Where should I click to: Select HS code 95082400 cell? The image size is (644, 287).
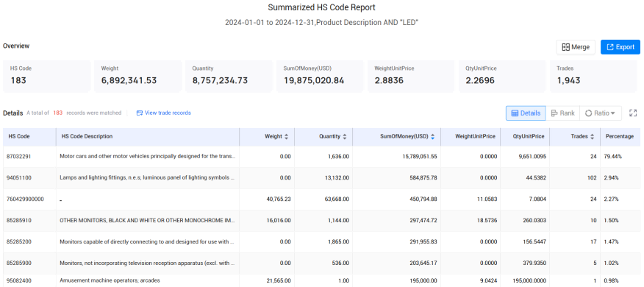point(29,280)
